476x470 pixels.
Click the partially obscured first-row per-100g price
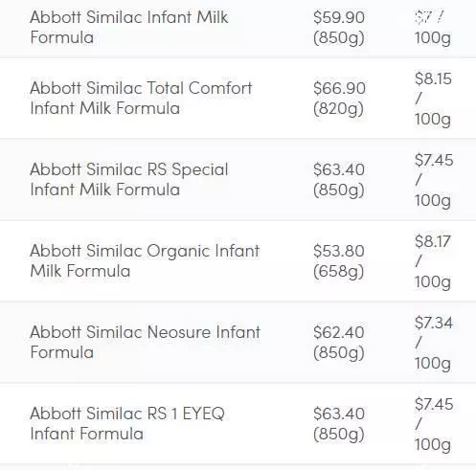pyautogui.click(x=433, y=28)
